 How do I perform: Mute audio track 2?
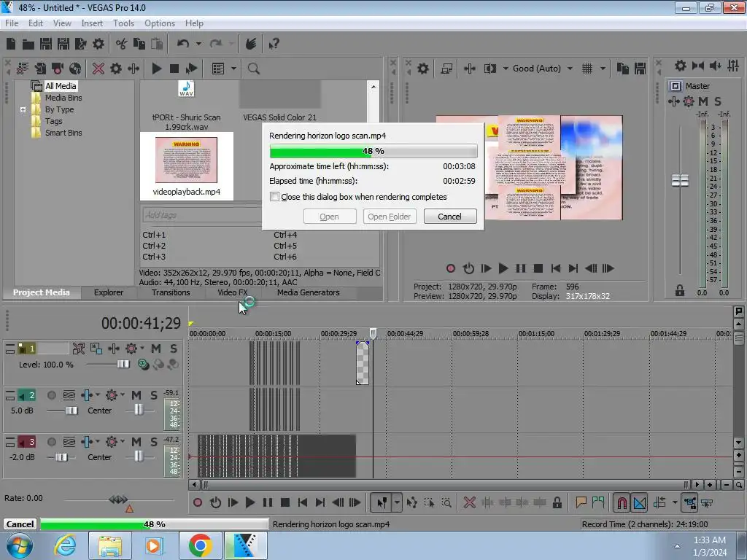(136, 395)
